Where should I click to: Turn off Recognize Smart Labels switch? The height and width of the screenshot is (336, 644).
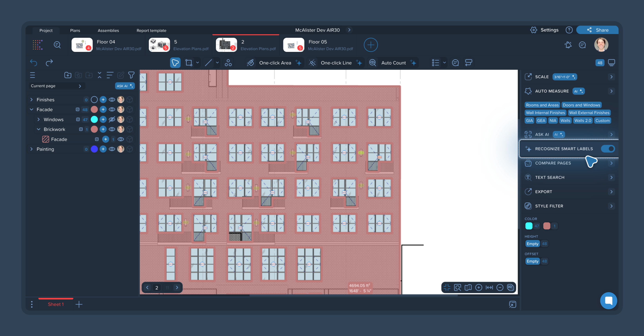608,149
